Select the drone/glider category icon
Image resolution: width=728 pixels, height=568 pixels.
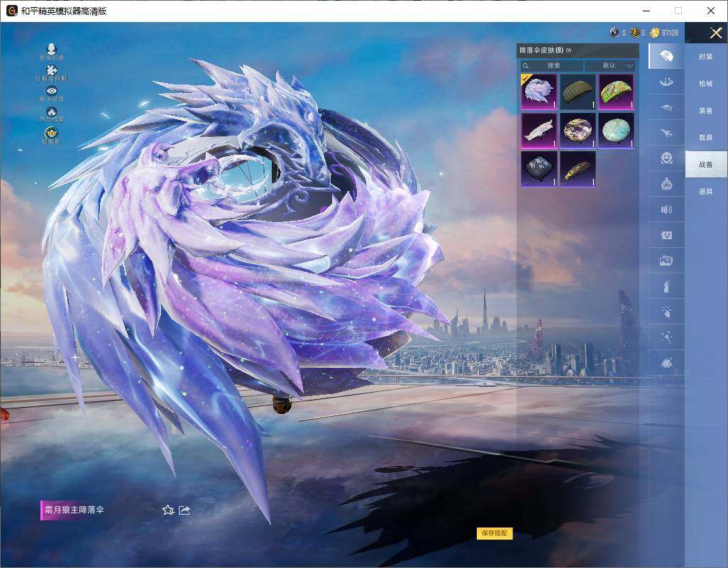(666, 107)
